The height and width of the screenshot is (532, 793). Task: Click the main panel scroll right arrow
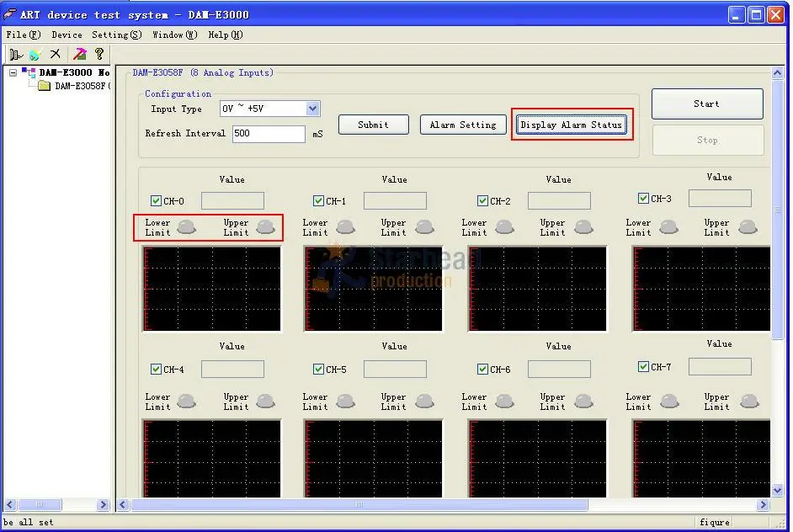pyautogui.click(x=764, y=505)
